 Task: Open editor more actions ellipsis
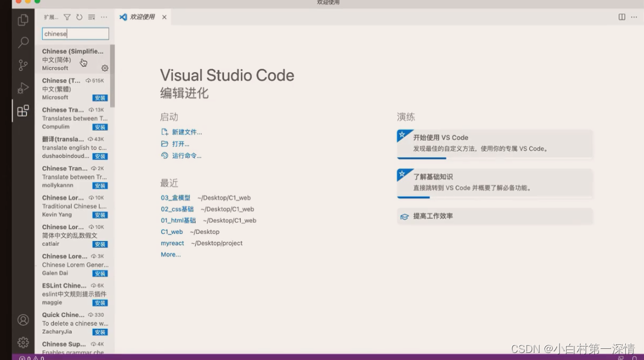pos(634,17)
